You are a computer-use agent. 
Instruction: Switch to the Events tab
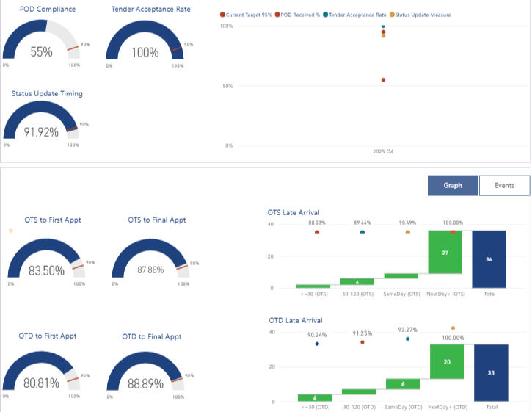(504, 186)
